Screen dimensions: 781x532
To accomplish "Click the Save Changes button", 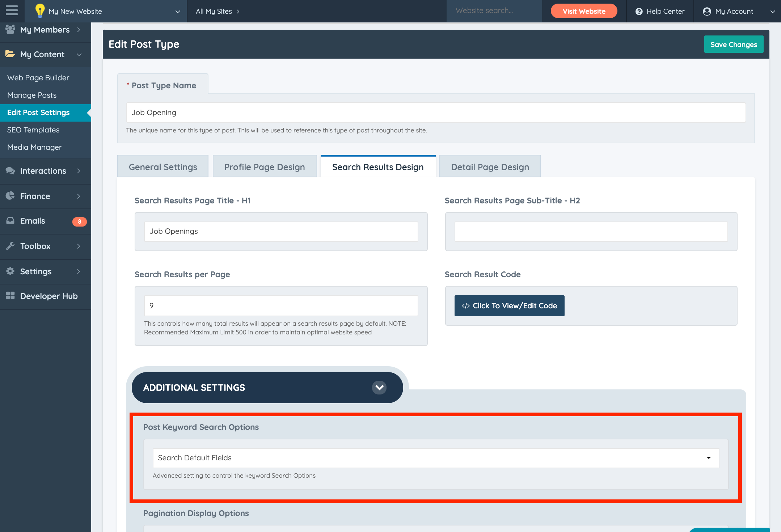I will (733, 45).
